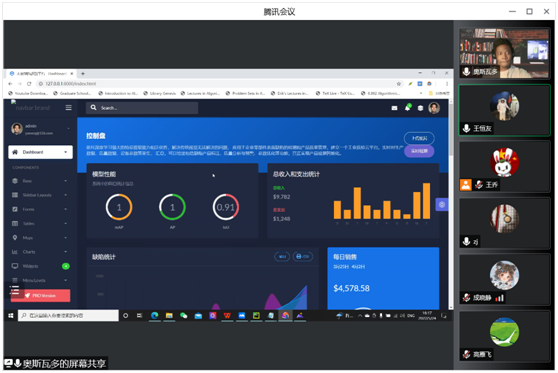
Task: Expand the admin user profile dropdown
Action: tap(40, 129)
